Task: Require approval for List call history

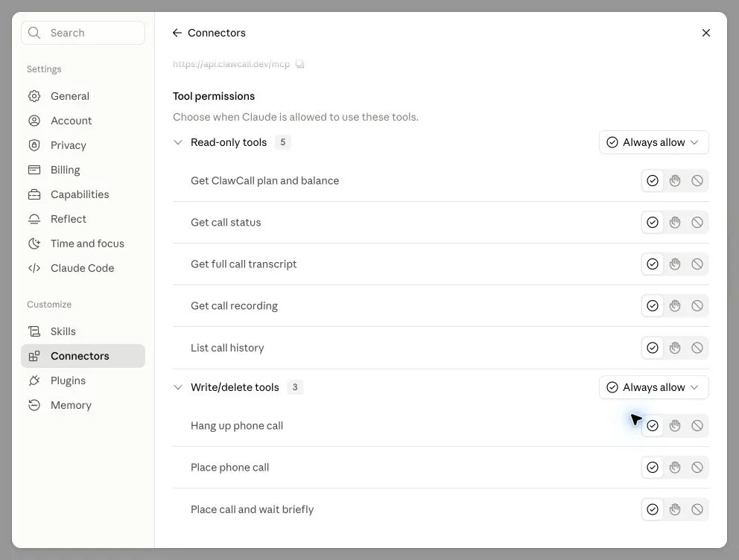Action: click(x=675, y=348)
